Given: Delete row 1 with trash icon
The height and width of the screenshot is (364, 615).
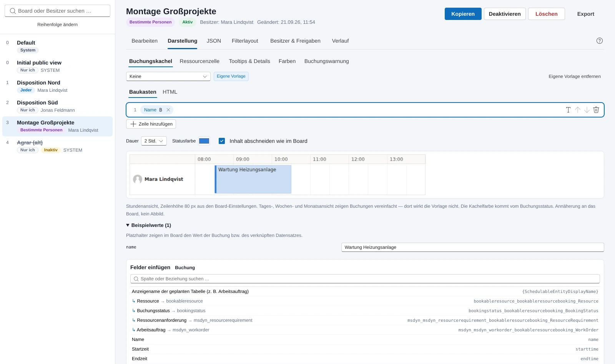Looking at the screenshot, I should coord(596,110).
